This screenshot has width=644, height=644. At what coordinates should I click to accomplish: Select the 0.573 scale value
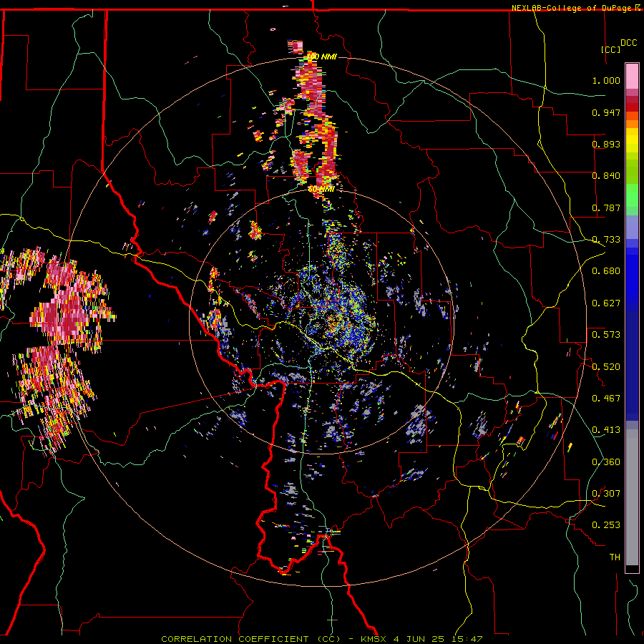click(x=606, y=335)
